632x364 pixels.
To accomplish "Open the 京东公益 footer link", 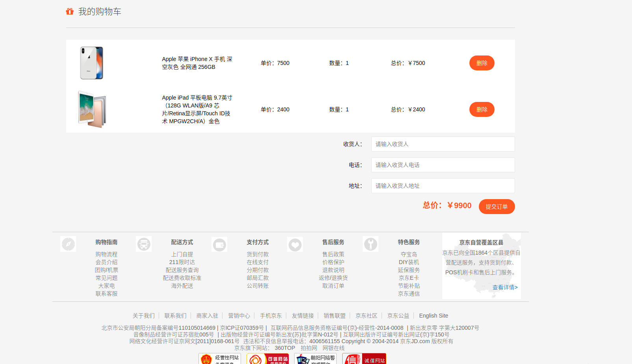I will tap(398, 316).
